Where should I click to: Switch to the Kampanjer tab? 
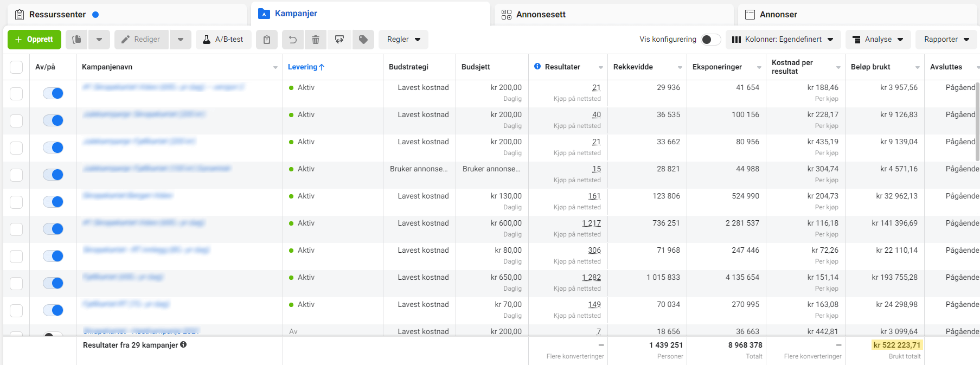(370, 14)
